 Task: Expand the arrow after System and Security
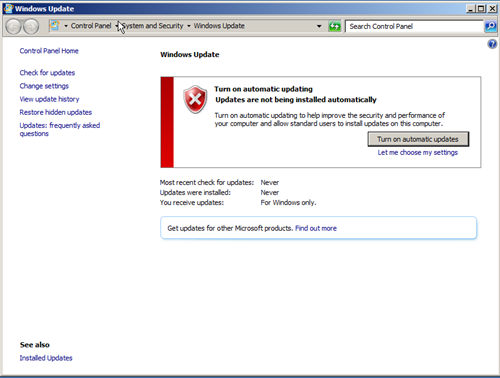[x=189, y=26]
